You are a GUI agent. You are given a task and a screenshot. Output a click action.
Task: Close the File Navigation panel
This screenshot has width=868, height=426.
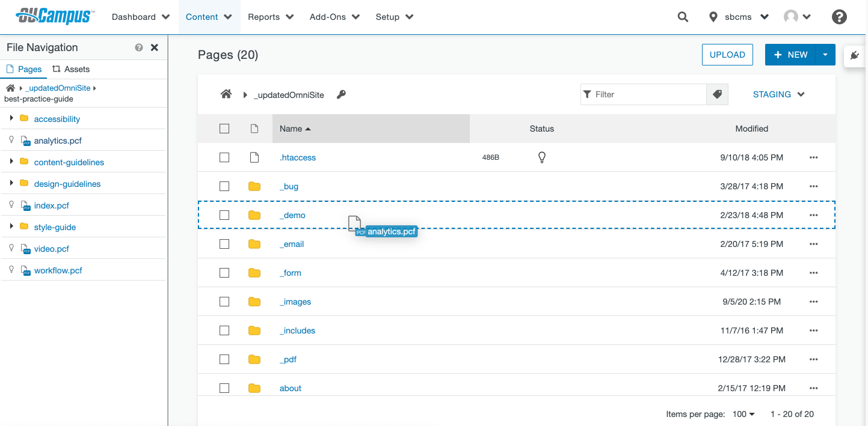[x=155, y=47]
